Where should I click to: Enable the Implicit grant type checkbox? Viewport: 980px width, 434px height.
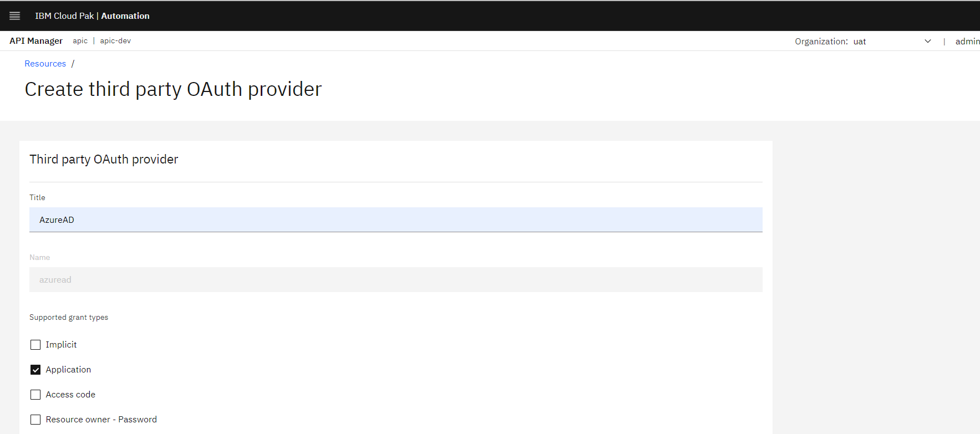[35, 345]
